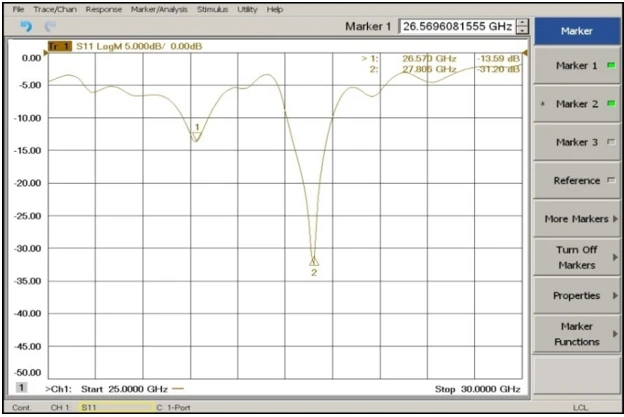Click window number 1 box at bottom-left

21,387
